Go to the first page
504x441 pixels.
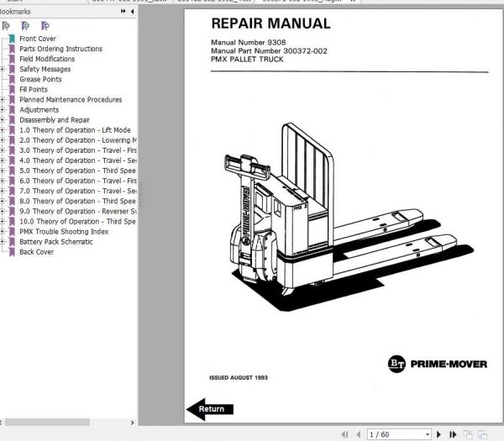[344, 434]
